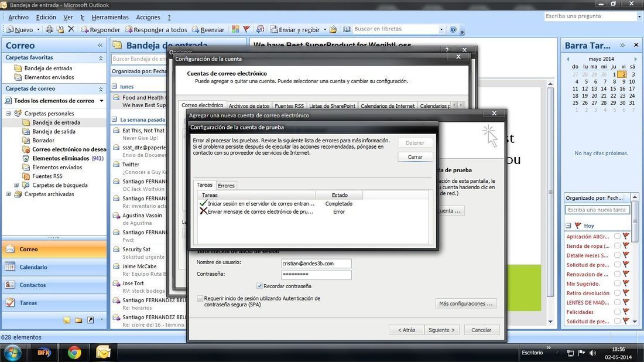Check off the Renovacion de ... task checkbox
The image size is (644, 362).
click(617, 275)
